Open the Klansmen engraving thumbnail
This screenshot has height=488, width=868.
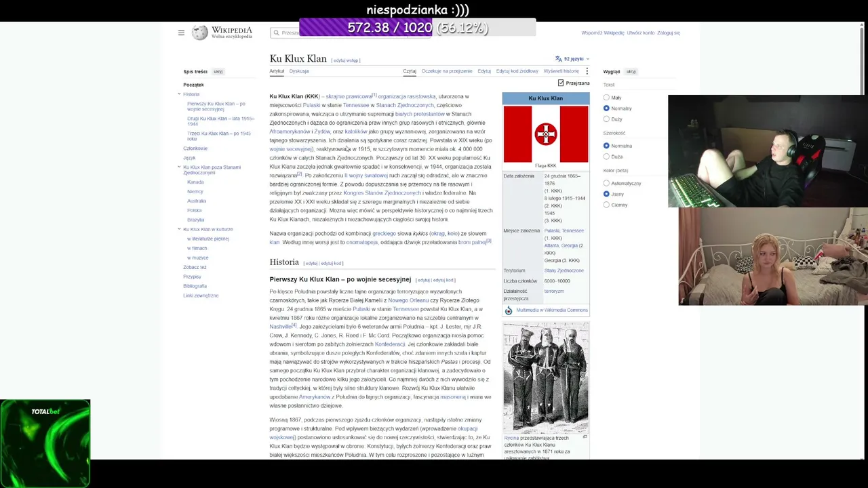point(546,378)
